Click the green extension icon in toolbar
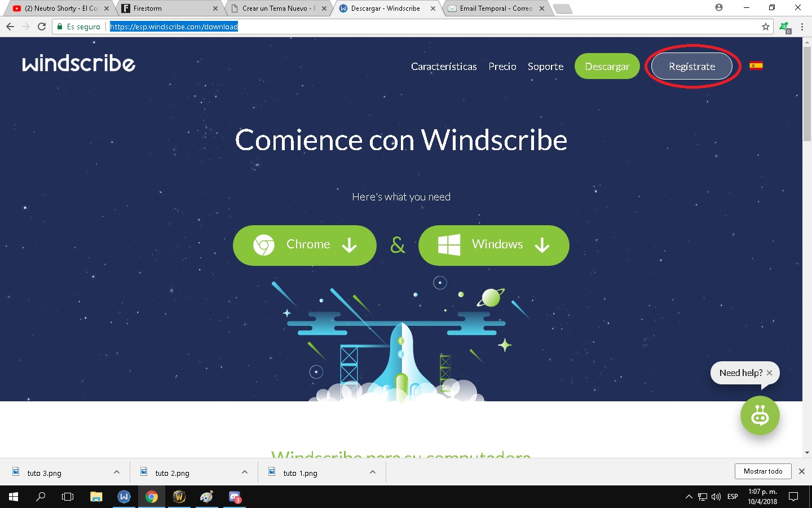This screenshot has width=812, height=508. 784,27
